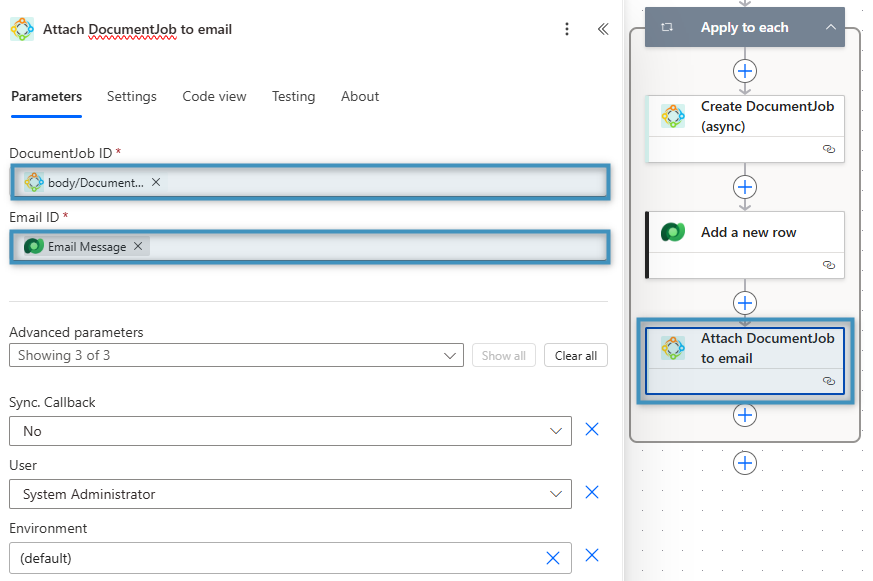This screenshot has width=873, height=581.
Task: Collapse the Apply to each loop
Action: (x=830, y=28)
